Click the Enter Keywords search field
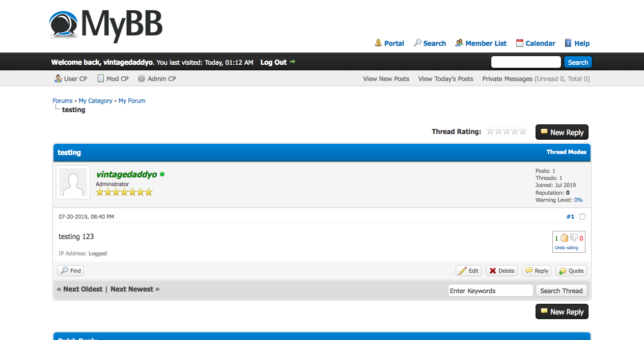 click(490, 291)
